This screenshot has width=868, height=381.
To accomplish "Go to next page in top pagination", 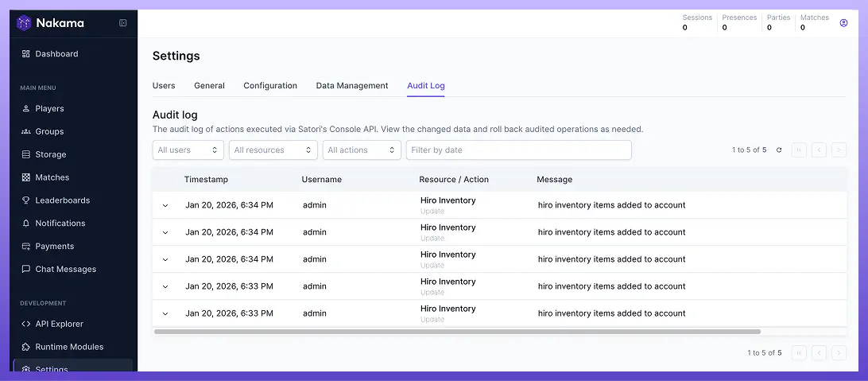I will pyautogui.click(x=839, y=150).
